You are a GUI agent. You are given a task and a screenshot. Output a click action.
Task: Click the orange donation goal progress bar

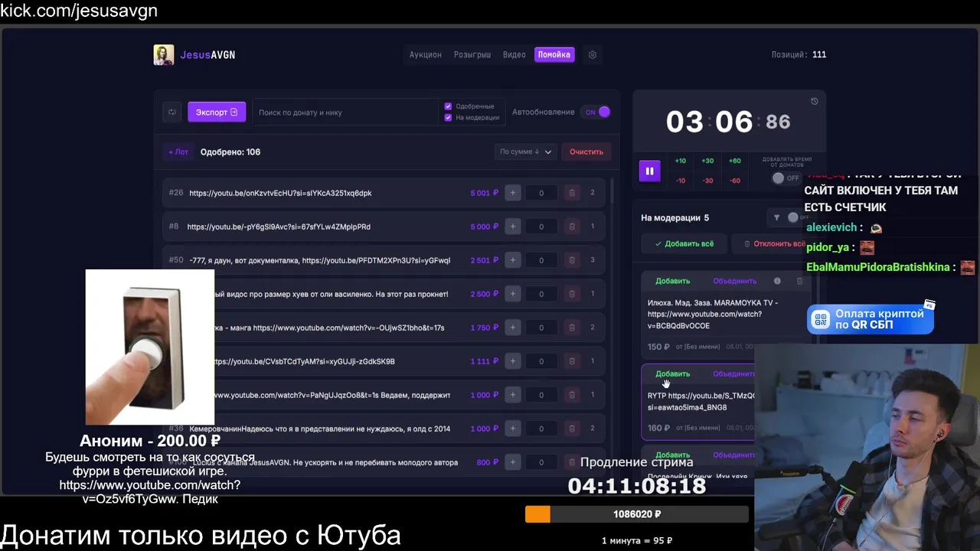tap(537, 514)
